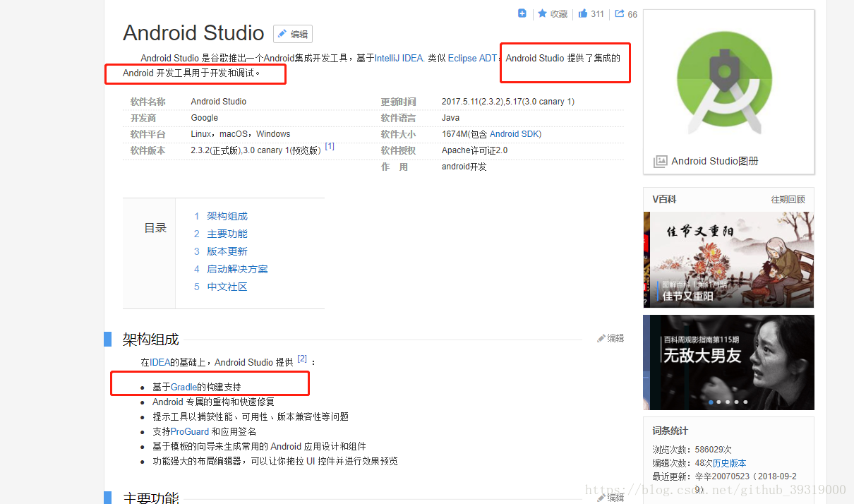Click the share icon next to 66
Screen dimensions: 854x504
tap(620, 13)
